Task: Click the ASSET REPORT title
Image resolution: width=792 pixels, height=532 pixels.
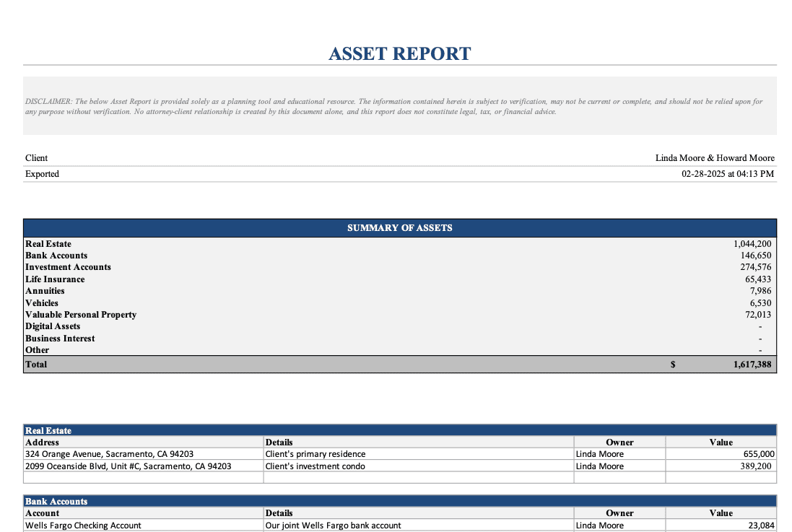Action: click(x=399, y=54)
